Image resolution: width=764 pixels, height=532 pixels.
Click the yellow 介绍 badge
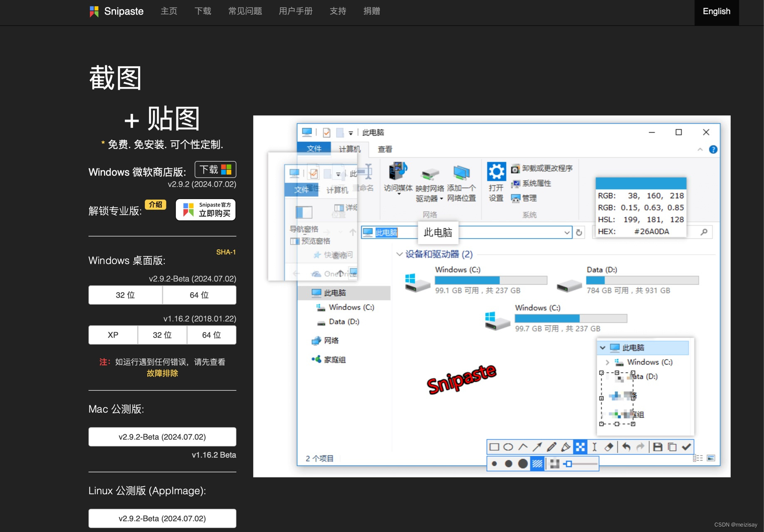[156, 204]
